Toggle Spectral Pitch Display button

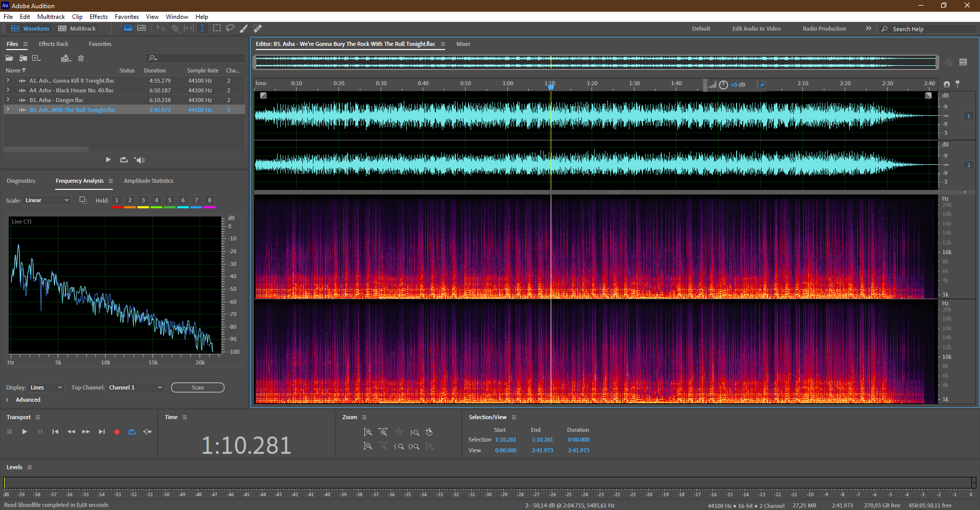click(141, 29)
